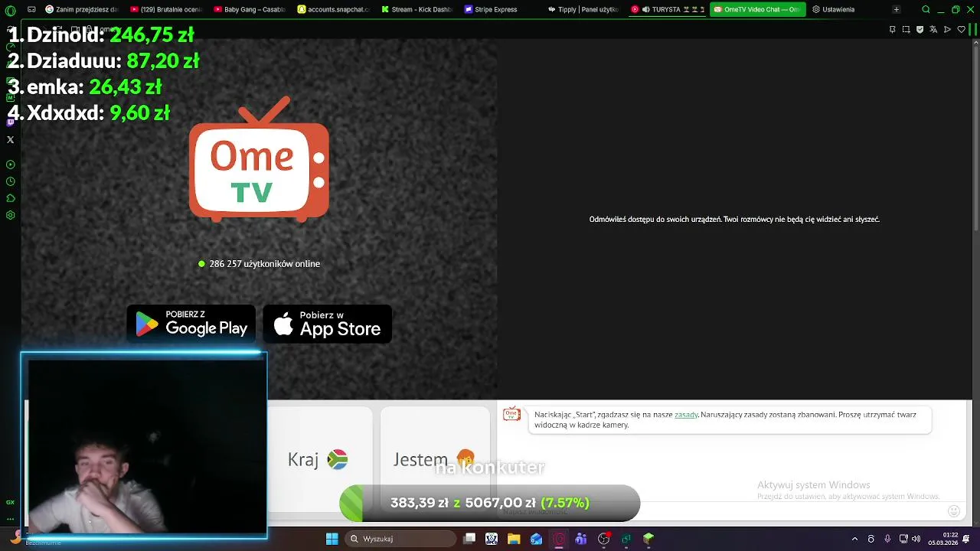Switch to the accounts.snapchat.com tab
Image resolution: width=980 pixels, height=551 pixels.
[x=334, y=10]
